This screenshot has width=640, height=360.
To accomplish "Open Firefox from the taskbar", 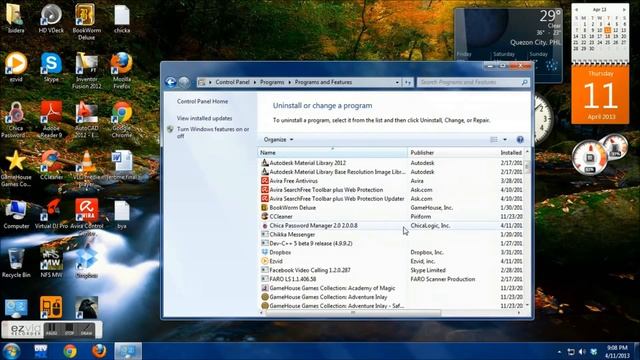I will click(x=99, y=351).
